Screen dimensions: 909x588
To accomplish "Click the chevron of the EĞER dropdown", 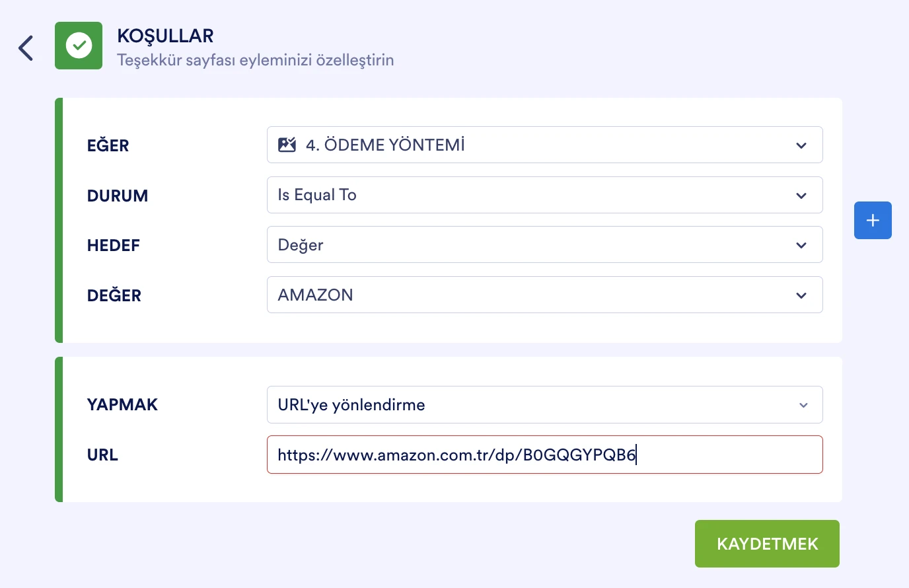I will click(x=801, y=145).
